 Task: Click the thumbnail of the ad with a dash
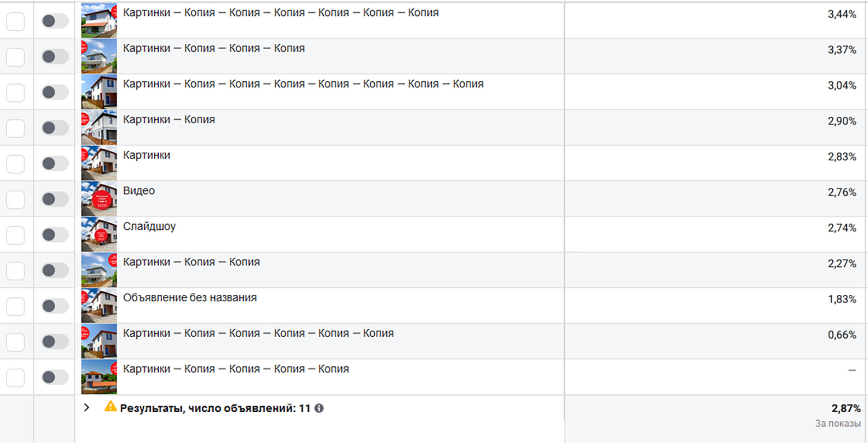(x=99, y=377)
